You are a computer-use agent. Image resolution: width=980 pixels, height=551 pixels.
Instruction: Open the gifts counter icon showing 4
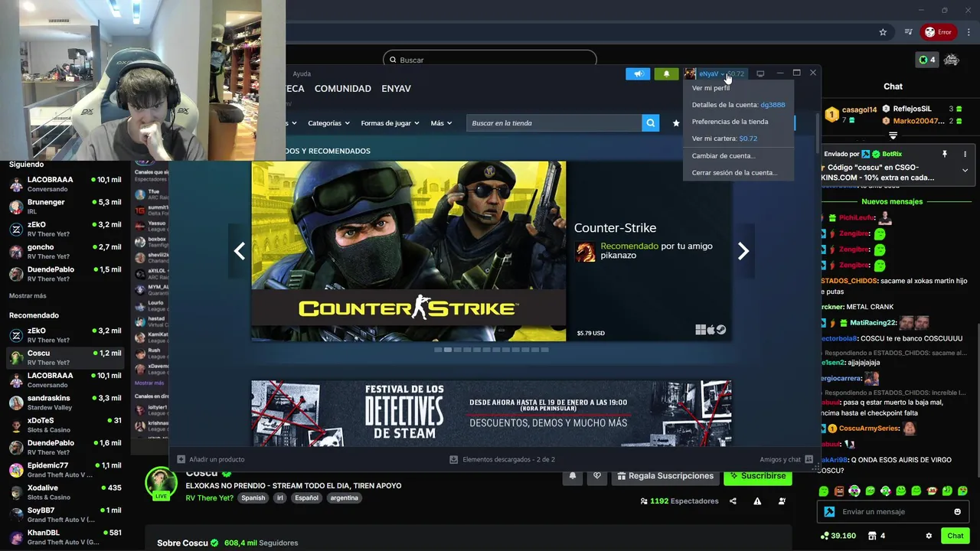(874, 536)
